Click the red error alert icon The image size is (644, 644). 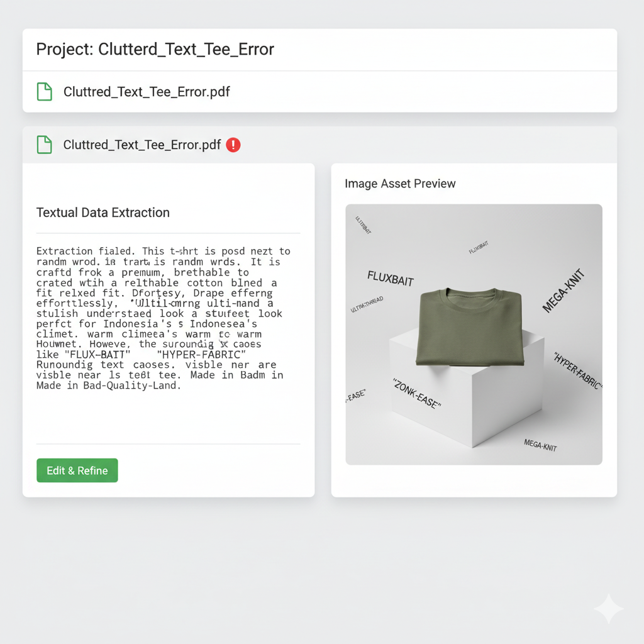[233, 145]
